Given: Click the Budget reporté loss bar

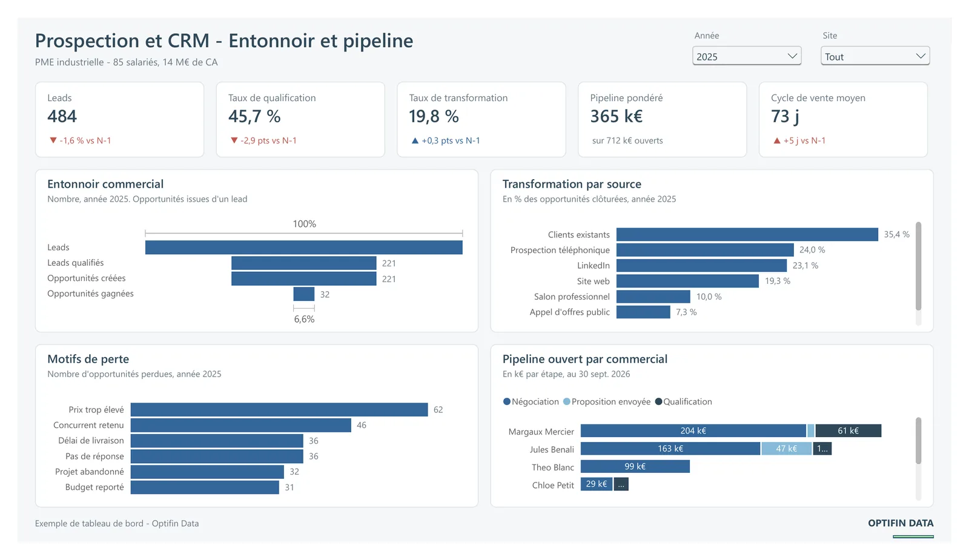Looking at the screenshot, I should tap(205, 487).
